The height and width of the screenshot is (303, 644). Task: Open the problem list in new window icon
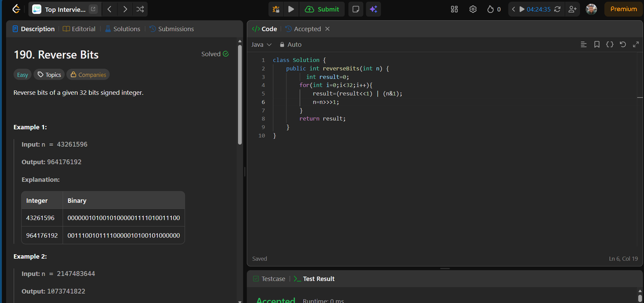tap(92, 9)
